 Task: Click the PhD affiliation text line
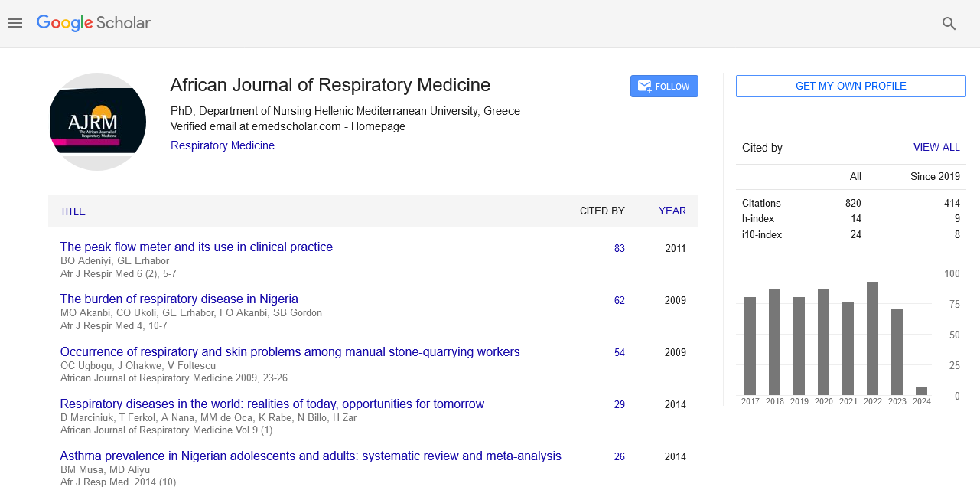345,111
